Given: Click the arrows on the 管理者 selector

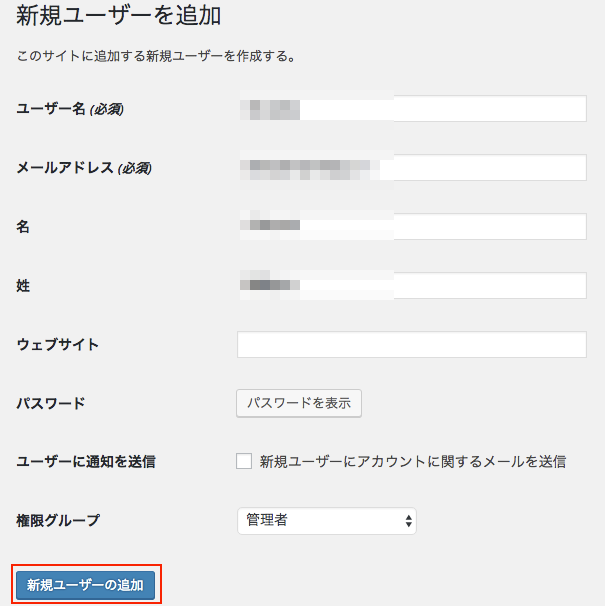Looking at the screenshot, I should (x=408, y=520).
